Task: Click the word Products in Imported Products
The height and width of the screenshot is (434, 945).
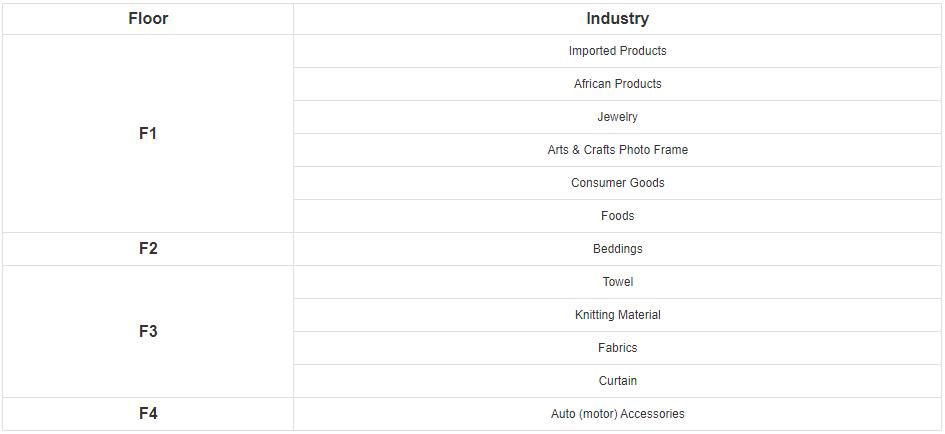Action: click(642, 51)
